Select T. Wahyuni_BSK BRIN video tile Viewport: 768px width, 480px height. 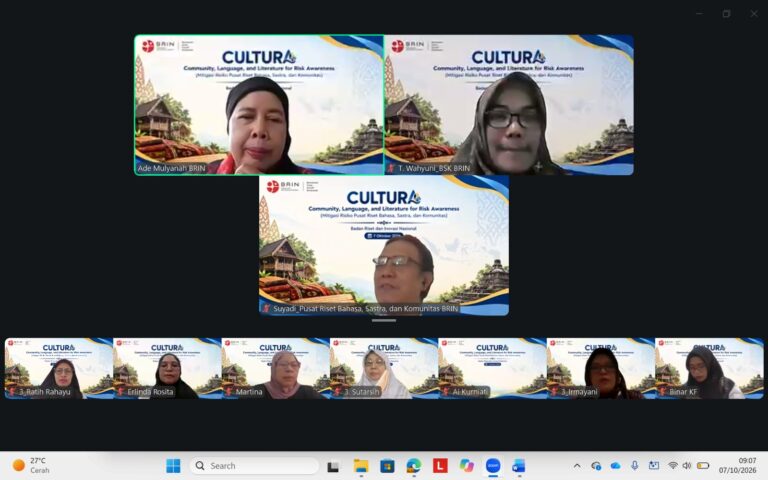509,105
